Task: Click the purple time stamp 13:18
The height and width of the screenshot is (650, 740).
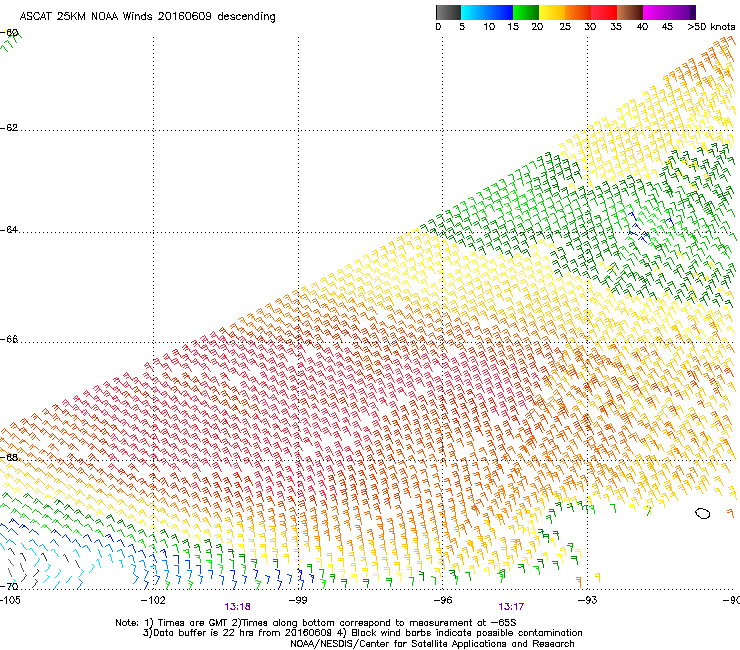Action: point(237,607)
